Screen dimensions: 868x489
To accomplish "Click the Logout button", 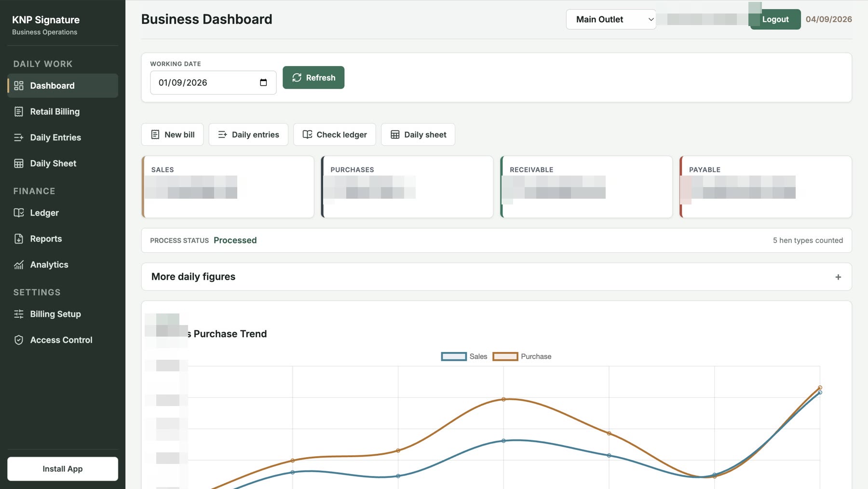I will pyautogui.click(x=775, y=19).
